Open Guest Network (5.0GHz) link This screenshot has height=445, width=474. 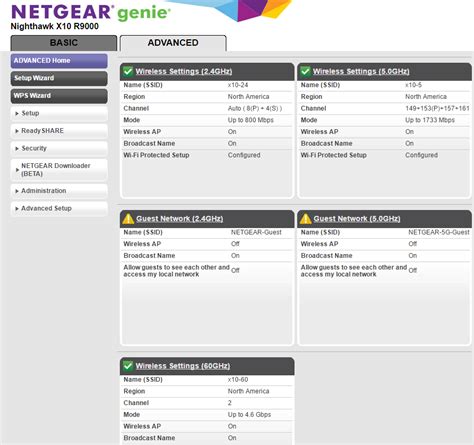pos(357,219)
